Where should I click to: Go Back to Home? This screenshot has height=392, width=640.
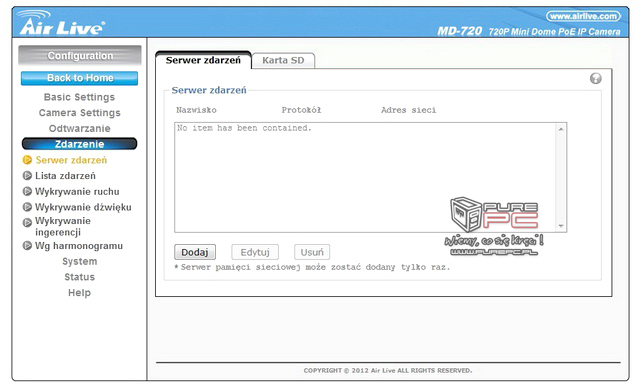(x=80, y=78)
